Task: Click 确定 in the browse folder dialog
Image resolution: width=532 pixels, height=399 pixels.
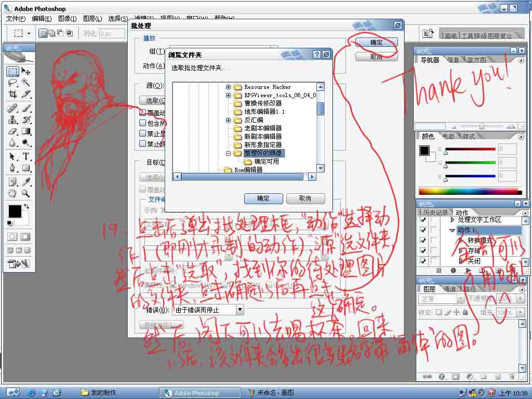Action: pos(263,198)
